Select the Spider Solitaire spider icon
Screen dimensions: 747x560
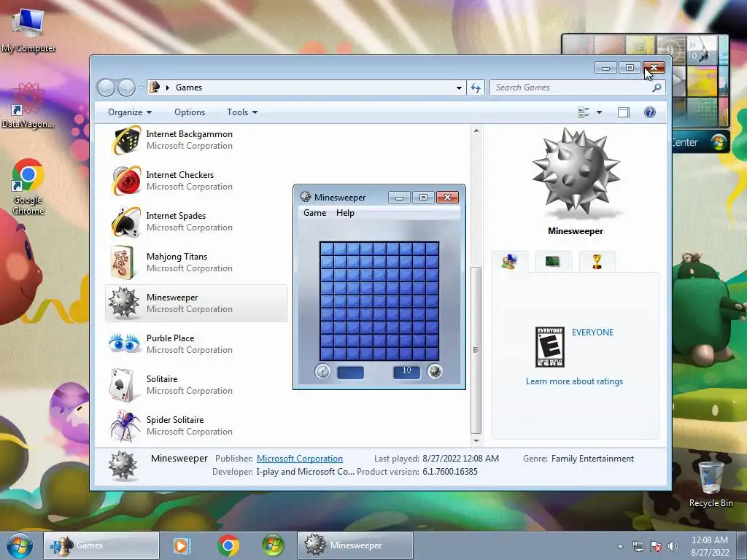[x=125, y=426]
